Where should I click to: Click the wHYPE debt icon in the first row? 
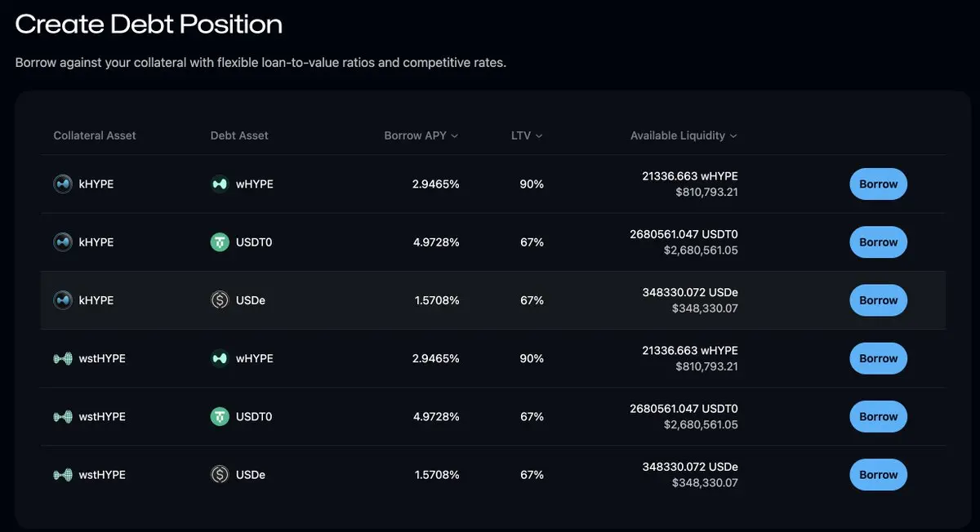220,184
